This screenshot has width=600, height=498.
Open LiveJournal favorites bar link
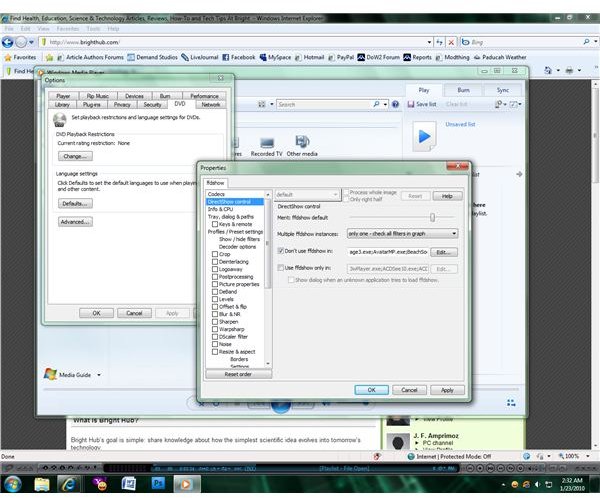tap(200, 57)
